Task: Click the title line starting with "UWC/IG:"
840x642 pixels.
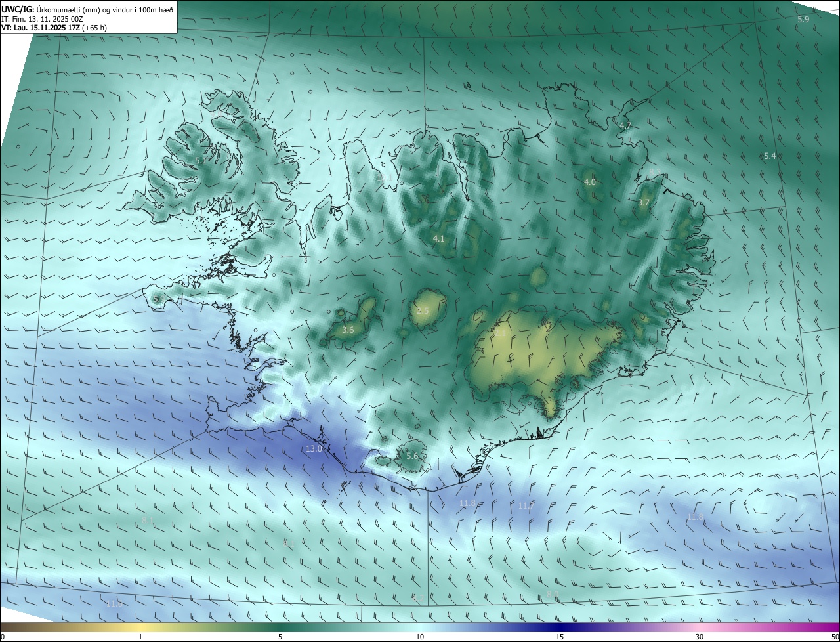Action: tap(87, 9)
